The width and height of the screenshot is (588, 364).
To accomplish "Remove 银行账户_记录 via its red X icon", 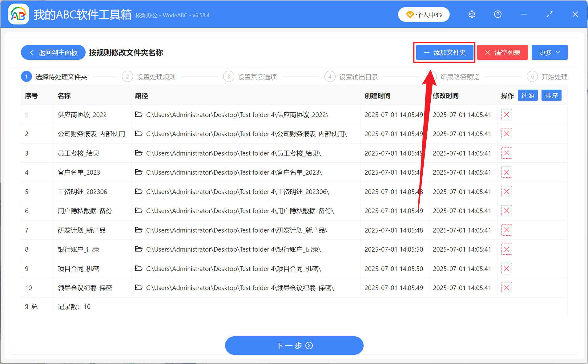I will coord(506,249).
